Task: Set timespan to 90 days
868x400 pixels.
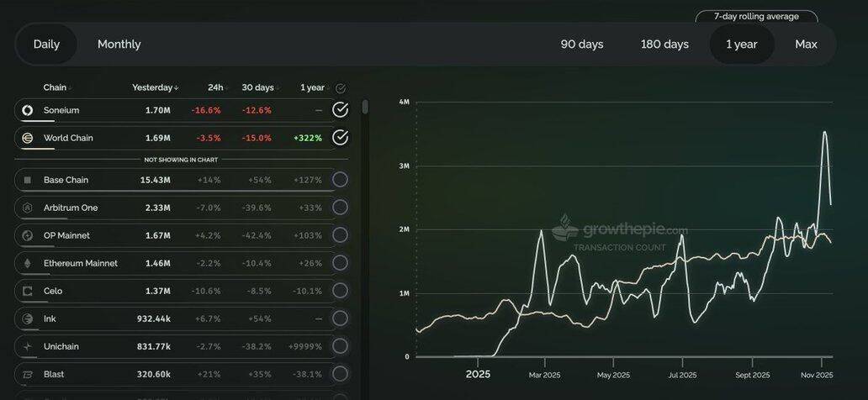Action: pyautogui.click(x=582, y=45)
